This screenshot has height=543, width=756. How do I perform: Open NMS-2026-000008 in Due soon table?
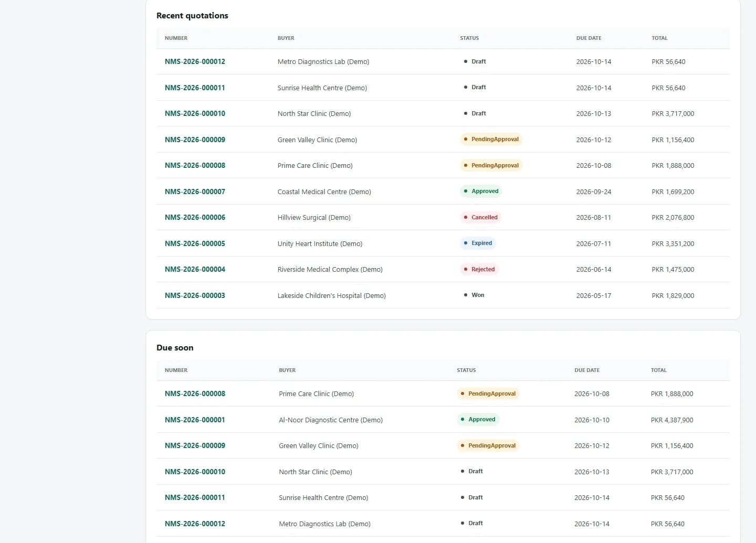pos(195,393)
